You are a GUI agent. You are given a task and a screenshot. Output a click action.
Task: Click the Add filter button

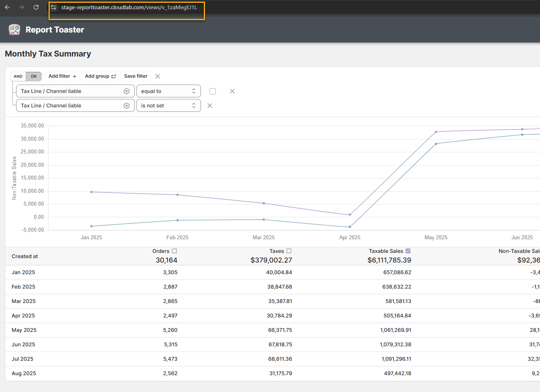[x=62, y=76]
